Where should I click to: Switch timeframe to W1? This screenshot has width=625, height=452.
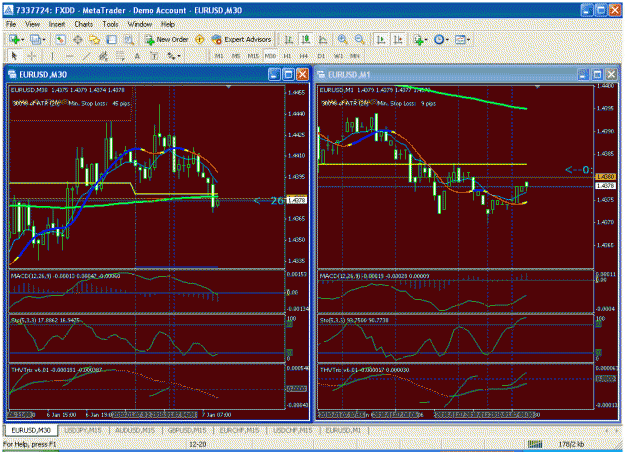[x=338, y=56]
